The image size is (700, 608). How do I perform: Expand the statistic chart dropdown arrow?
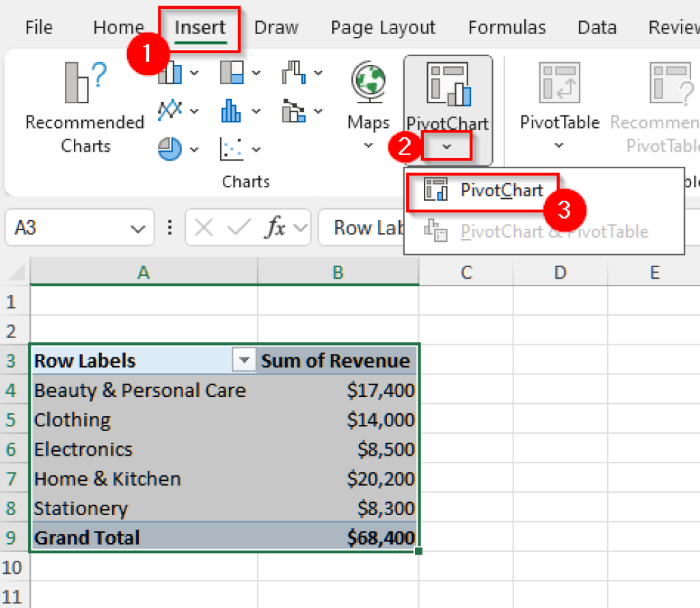pos(256,111)
